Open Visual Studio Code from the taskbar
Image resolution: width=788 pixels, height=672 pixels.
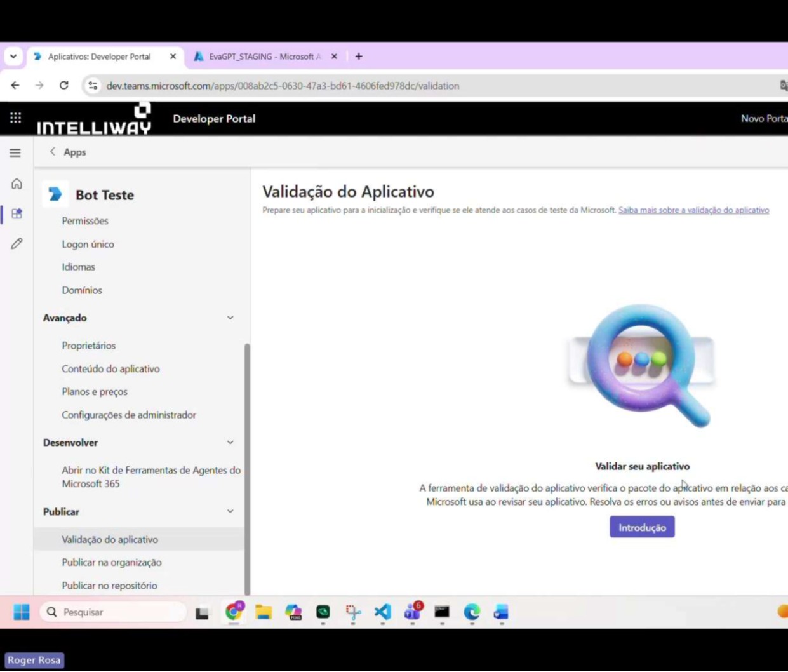pyautogui.click(x=383, y=612)
